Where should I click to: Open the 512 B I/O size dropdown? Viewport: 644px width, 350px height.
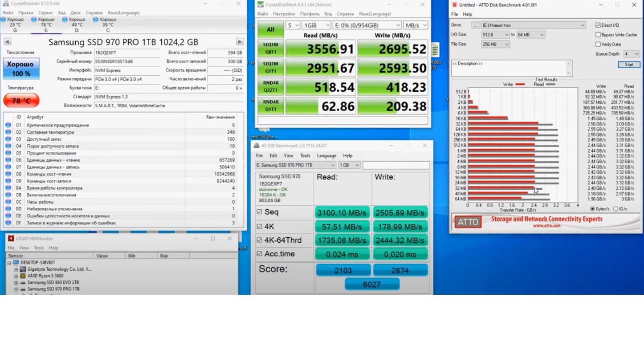tap(495, 35)
